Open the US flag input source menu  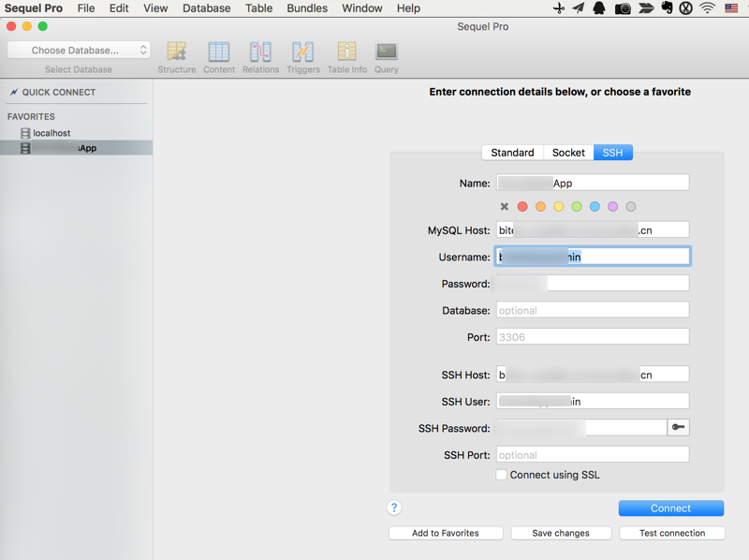[x=731, y=8]
